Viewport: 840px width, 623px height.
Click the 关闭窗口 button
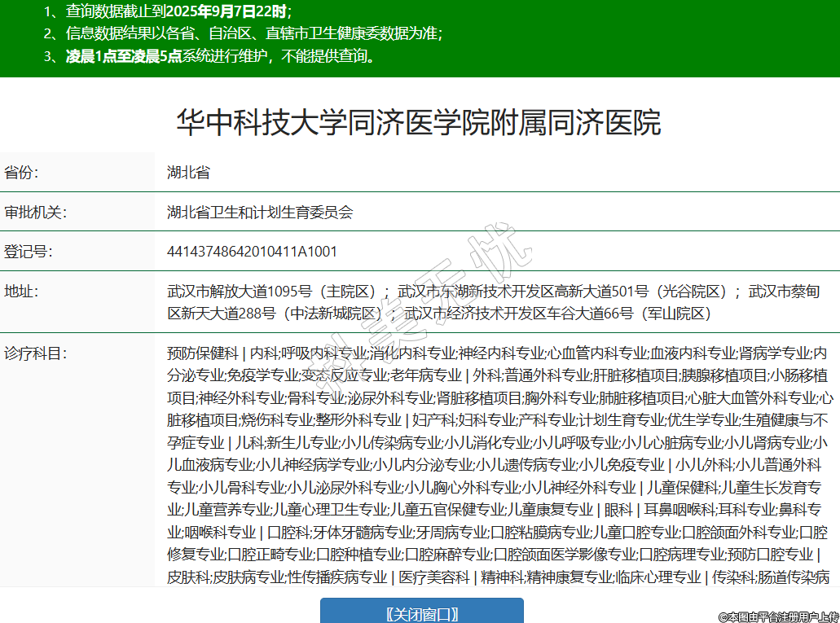pyautogui.click(x=421, y=613)
